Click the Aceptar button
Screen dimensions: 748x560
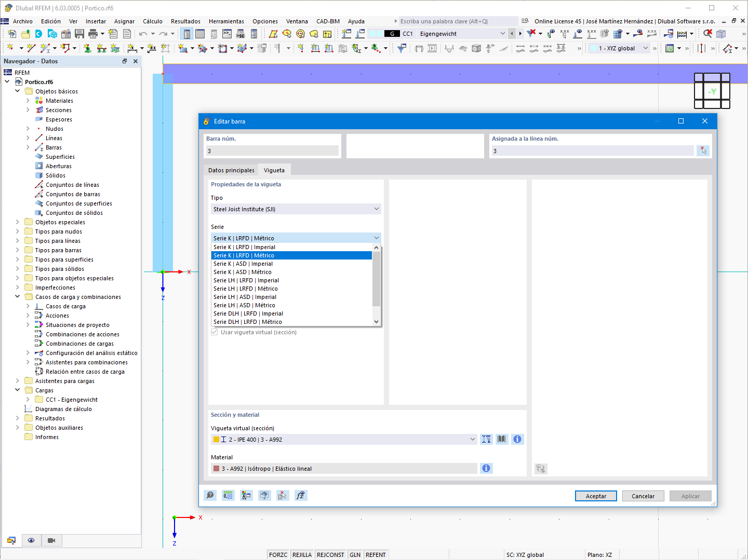tap(596, 496)
